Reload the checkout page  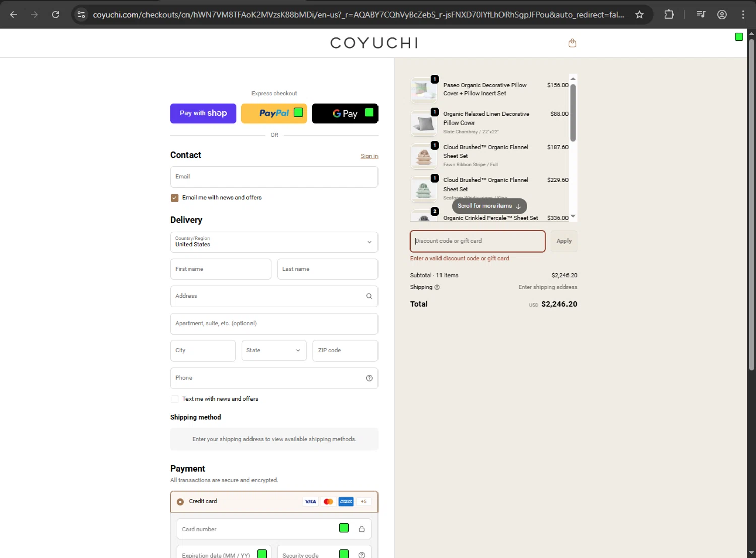click(x=56, y=15)
